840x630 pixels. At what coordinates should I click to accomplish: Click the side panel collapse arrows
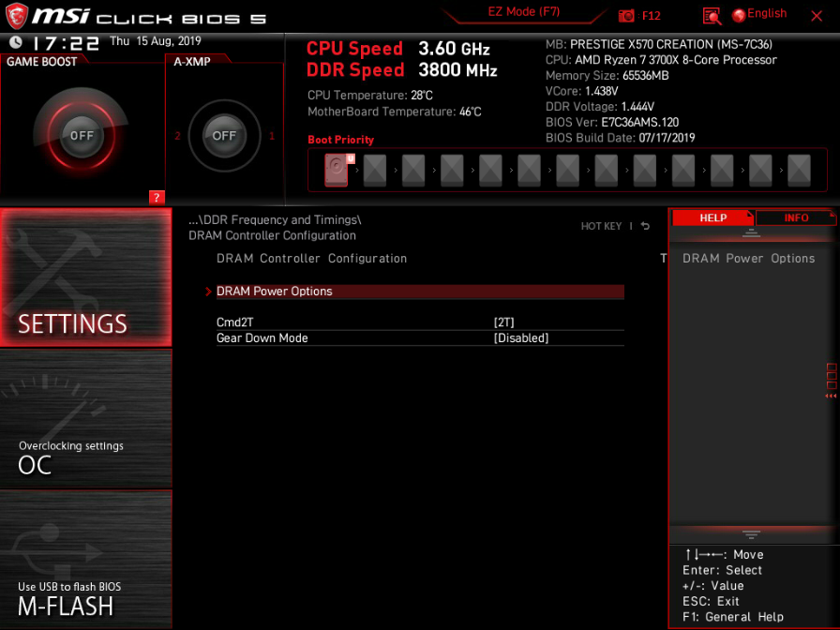[831, 397]
